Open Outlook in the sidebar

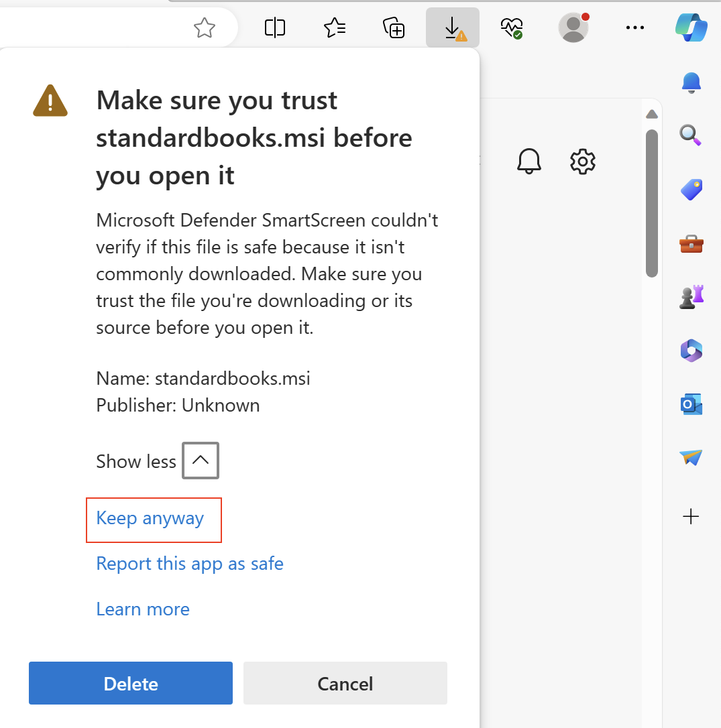coord(691,404)
